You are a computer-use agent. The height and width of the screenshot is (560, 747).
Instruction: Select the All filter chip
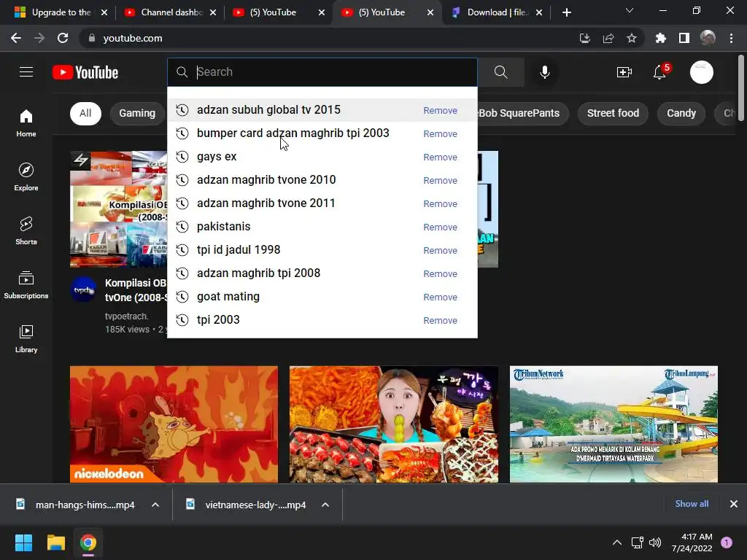(x=85, y=113)
